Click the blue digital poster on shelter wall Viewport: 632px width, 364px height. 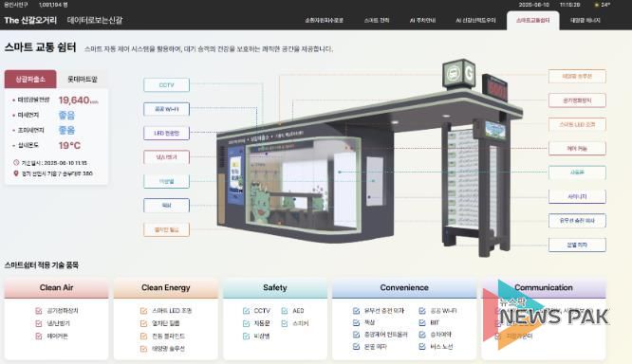(x=235, y=175)
